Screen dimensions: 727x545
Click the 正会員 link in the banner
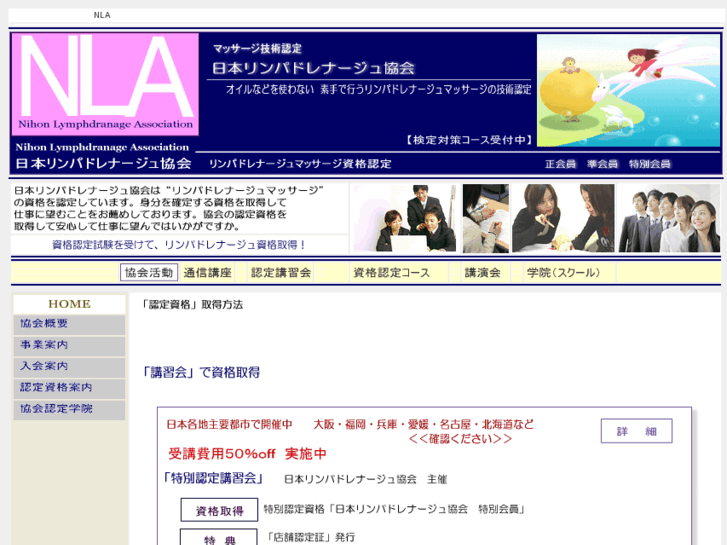[x=561, y=164]
